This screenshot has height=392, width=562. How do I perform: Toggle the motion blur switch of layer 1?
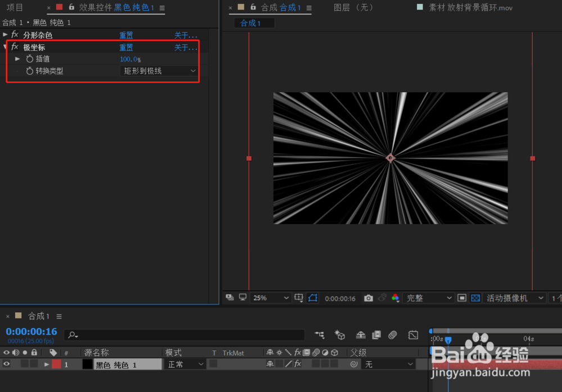click(316, 364)
